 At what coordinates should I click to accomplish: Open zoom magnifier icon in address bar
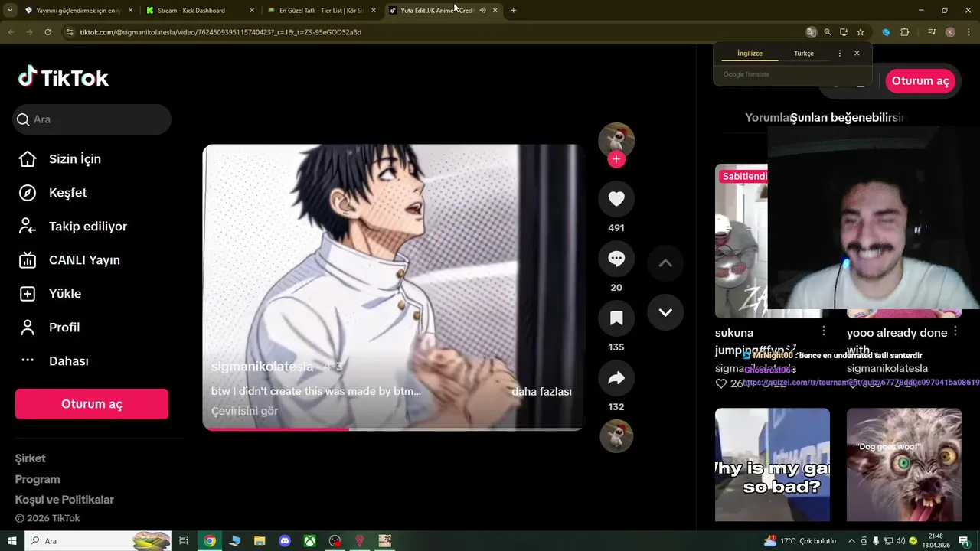pos(828,32)
